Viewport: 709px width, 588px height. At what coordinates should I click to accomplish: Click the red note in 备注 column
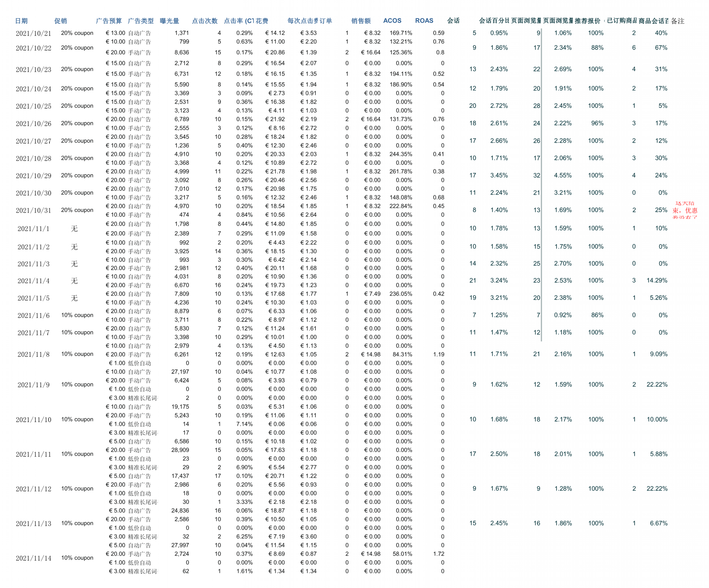tap(685, 210)
